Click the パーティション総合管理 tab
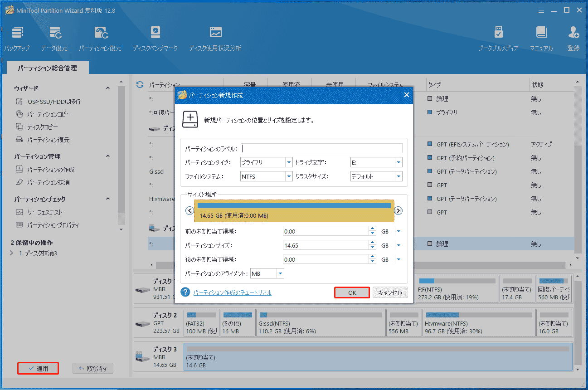 (x=48, y=68)
